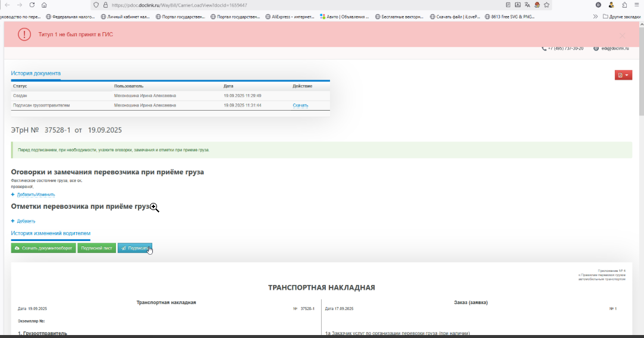The width and height of the screenshot is (644, 338).
Task: Open the Бесплатные векторн... bookmark
Action: coord(399,17)
